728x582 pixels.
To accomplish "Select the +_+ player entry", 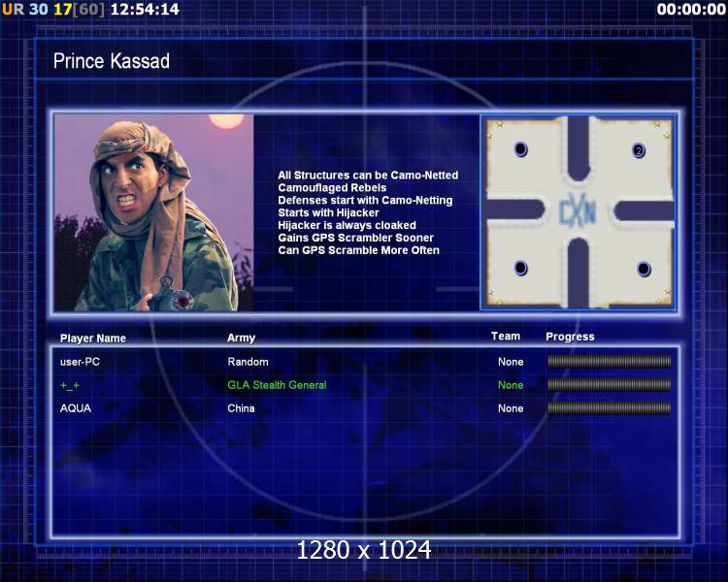I will pos(70,385).
